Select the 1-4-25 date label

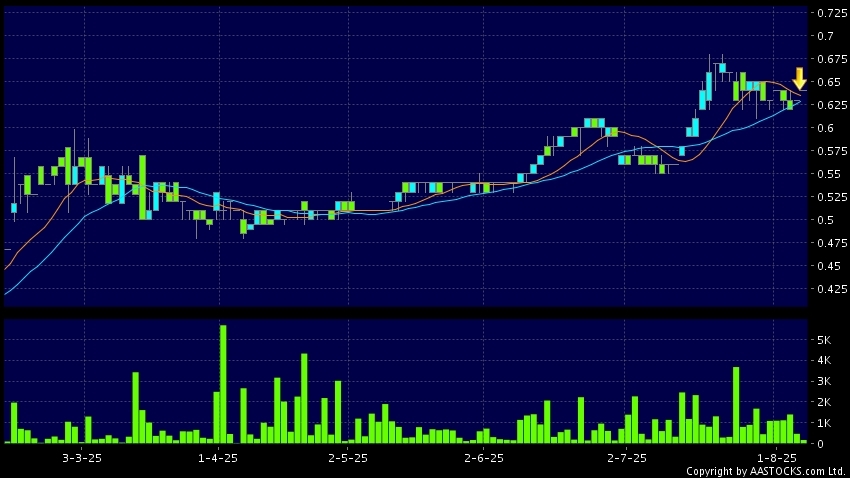(x=218, y=458)
